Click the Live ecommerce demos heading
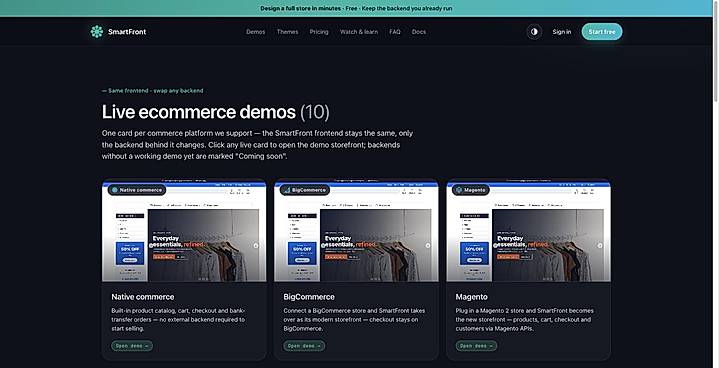Image resolution: width=719 pixels, height=368 pixels. pos(216,112)
